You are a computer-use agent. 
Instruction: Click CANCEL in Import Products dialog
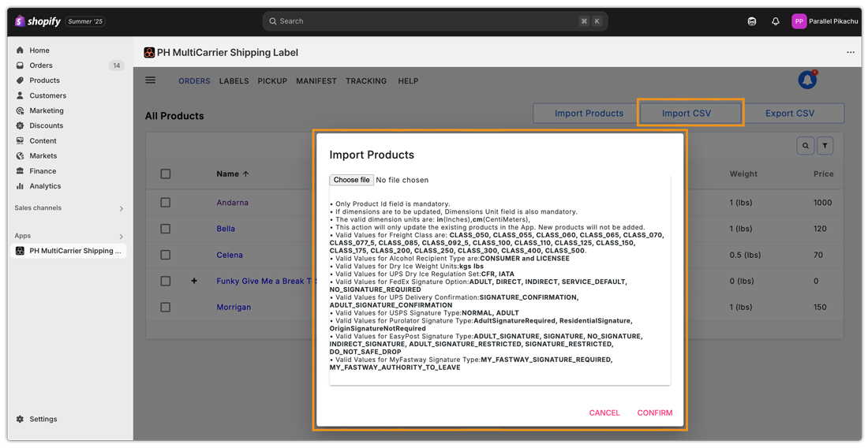604,413
